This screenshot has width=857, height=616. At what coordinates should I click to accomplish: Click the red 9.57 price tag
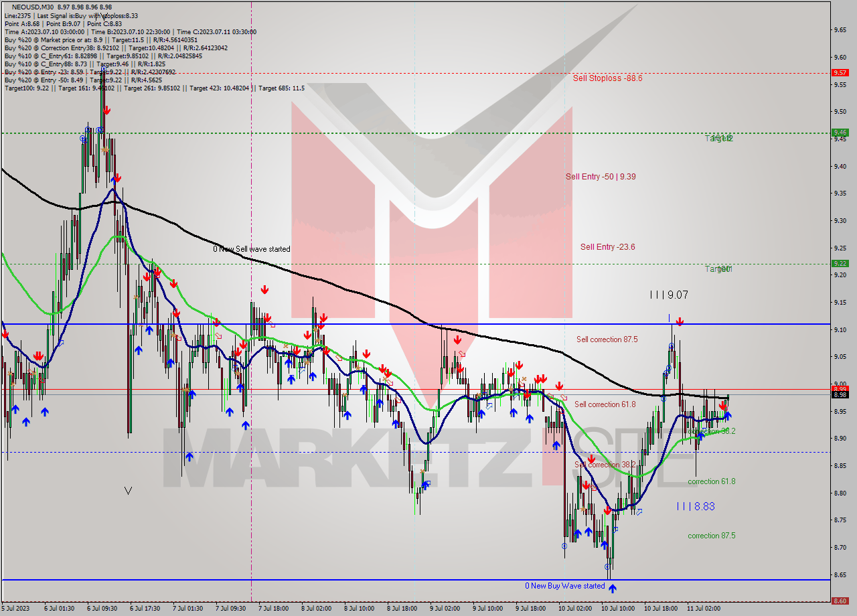point(840,72)
